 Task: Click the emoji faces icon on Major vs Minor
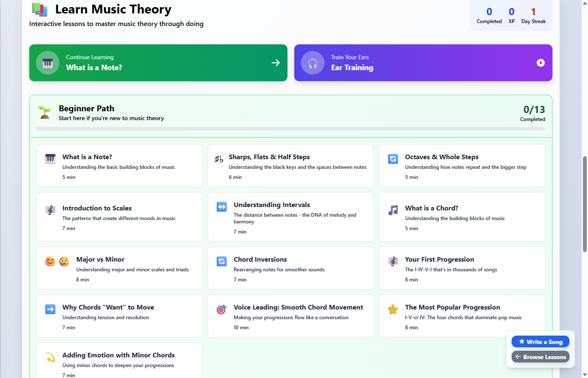coord(55,261)
